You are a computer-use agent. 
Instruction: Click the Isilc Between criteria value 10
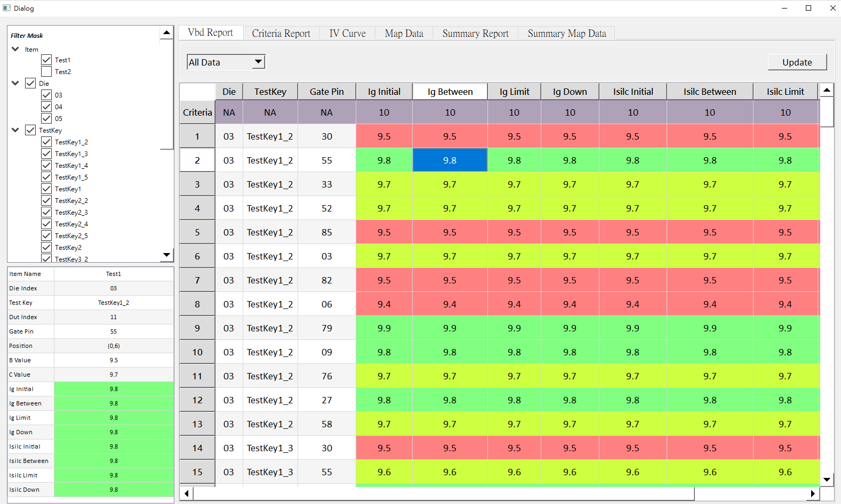point(710,112)
